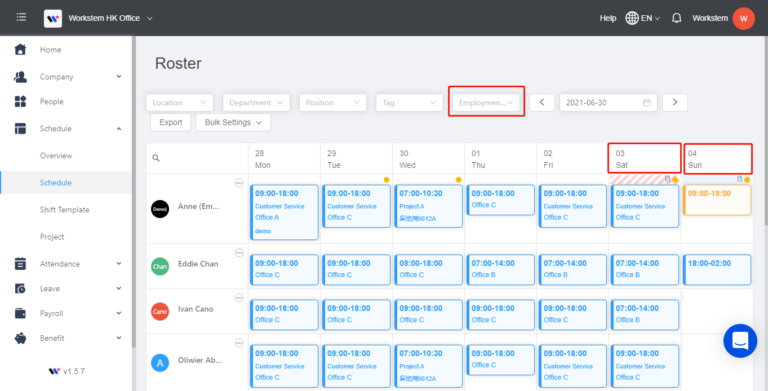The height and width of the screenshot is (391, 768).
Task: Click the ellipsis icon beside Anne
Action: (x=239, y=183)
